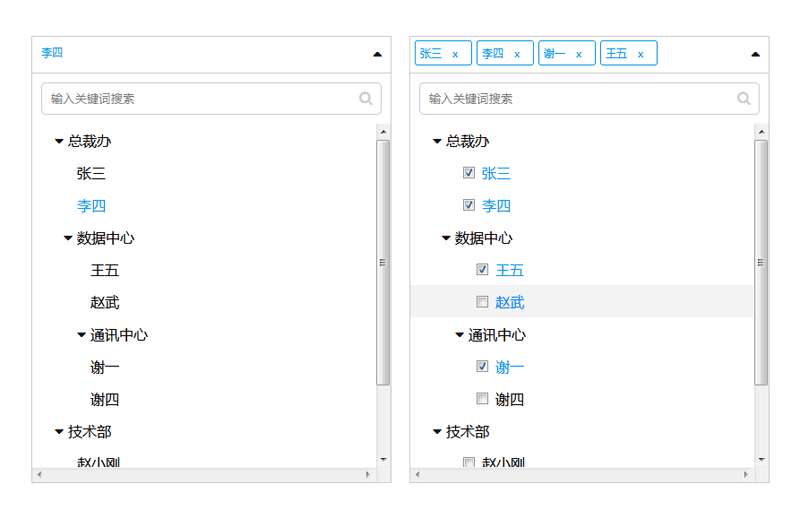Click search magnifier icon in left panel
This screenshot has height=519, width=800.
coord(366,98)
